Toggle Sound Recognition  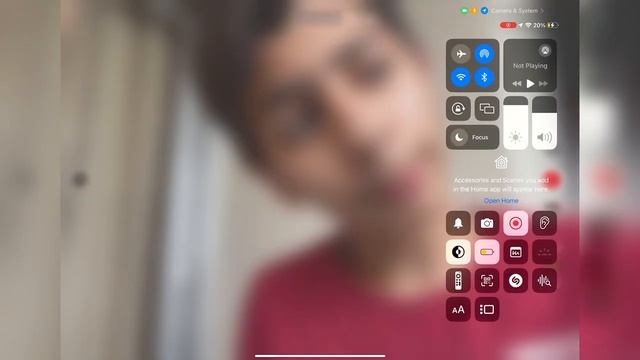544,280
